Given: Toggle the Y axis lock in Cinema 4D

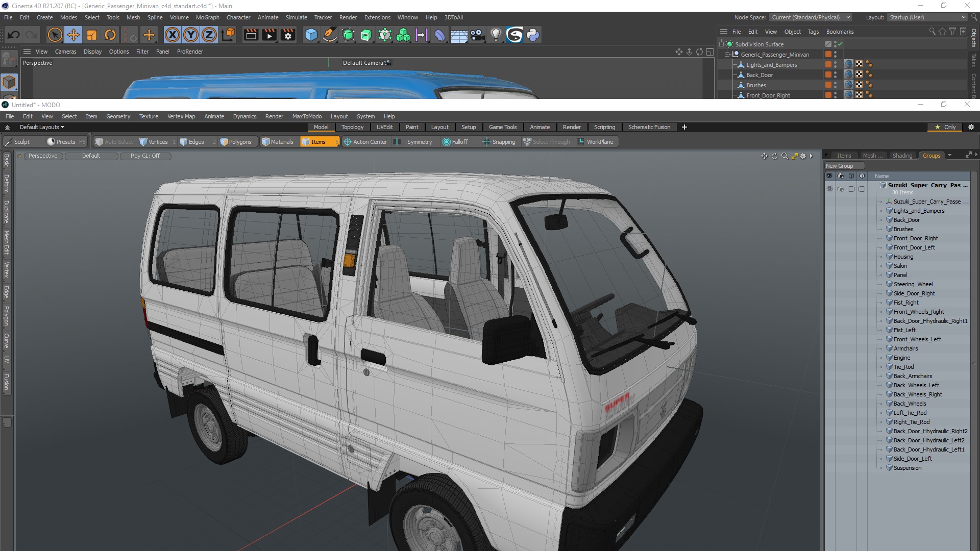Looking at the screenshot, I should coord(191,35).
